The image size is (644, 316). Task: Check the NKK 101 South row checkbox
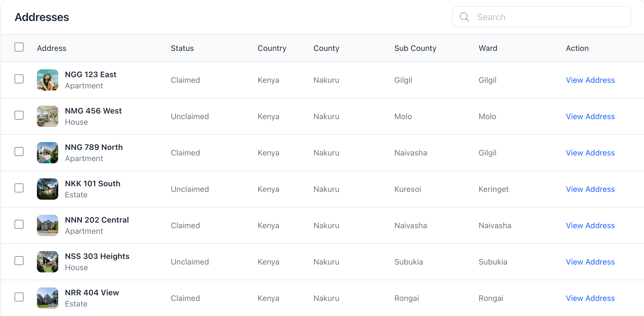pos(19,188)
